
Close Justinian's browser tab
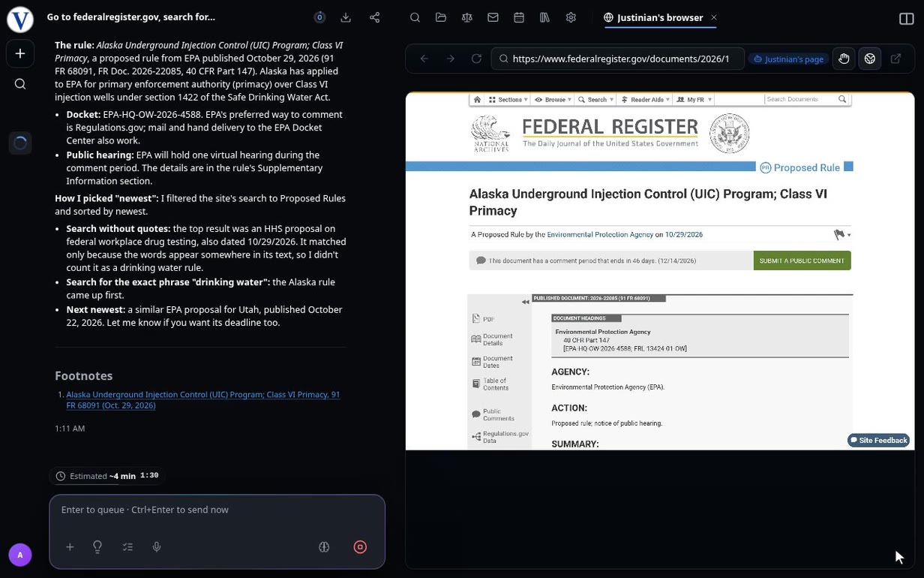pos(714,17)
